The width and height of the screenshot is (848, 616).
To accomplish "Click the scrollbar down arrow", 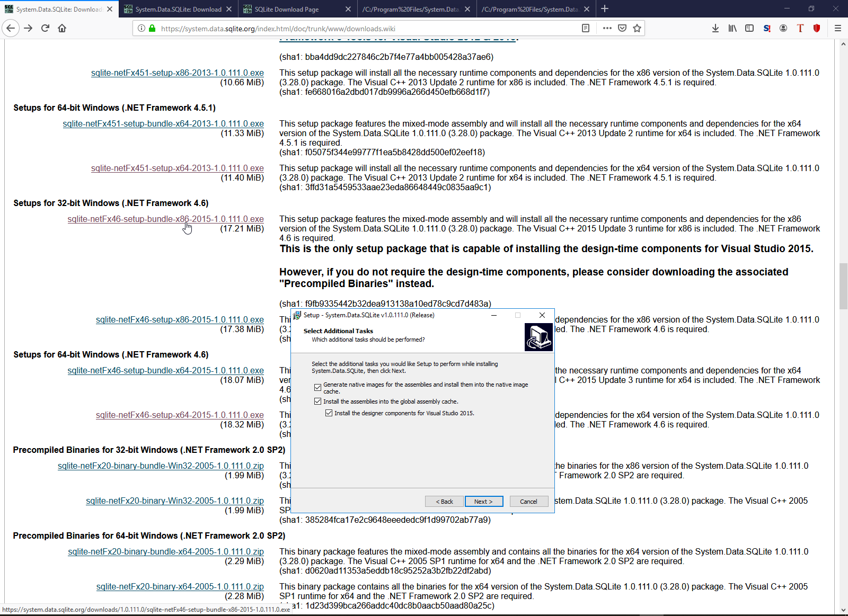I will (843, 610).
